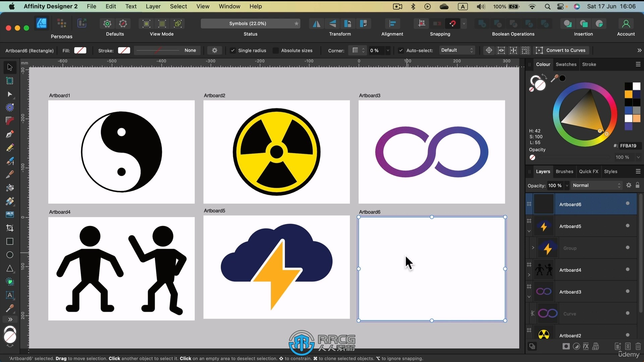Open macOS Control Centre

pos(560,6)
